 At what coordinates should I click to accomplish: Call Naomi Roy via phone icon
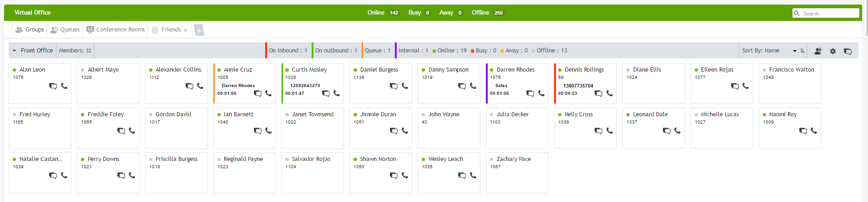tap(814, 130)
